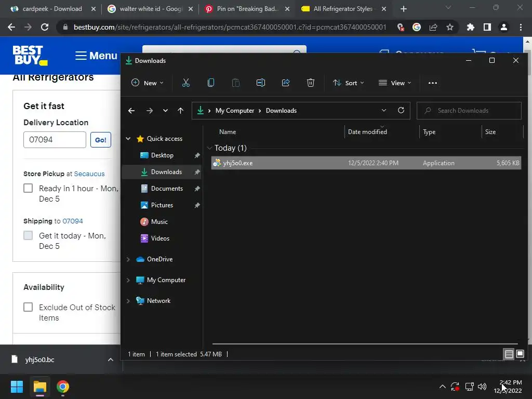Check Exclude Out of Stock Items

28,307
